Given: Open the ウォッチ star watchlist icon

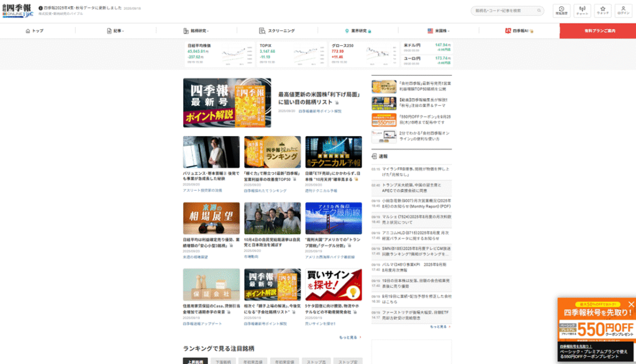Looking at the screenshot, I should (x=602, y=9).
